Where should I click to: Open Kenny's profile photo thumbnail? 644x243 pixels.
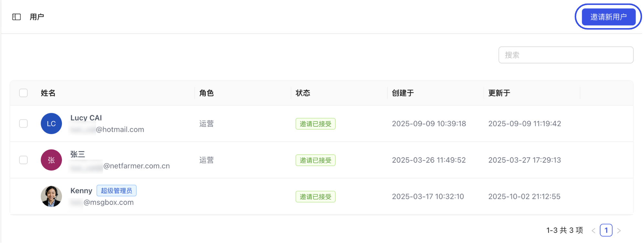(x=51, y=196)
